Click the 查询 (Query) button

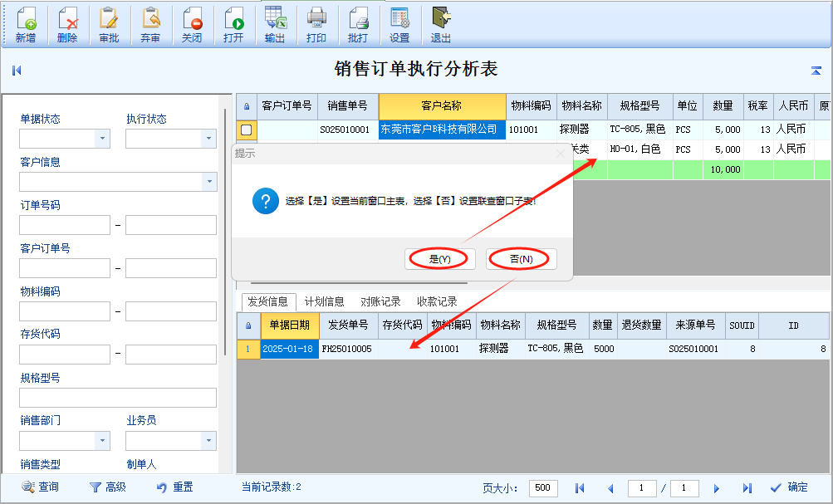tap(41, 487)
